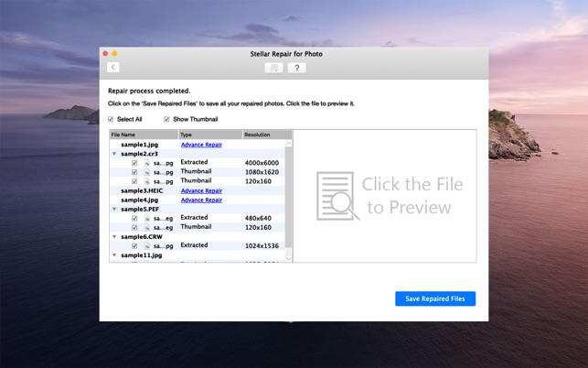
Task: Toggle the Select All checkbox
Action: coord(111,119)
